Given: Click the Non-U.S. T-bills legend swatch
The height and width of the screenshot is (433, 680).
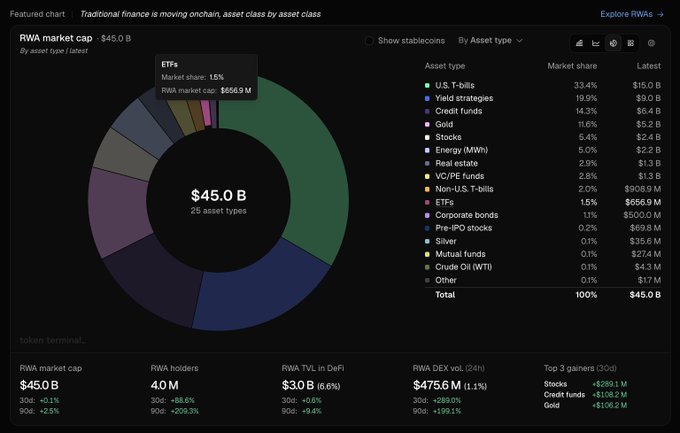Looking at the screenshot, I should [427, 189].
